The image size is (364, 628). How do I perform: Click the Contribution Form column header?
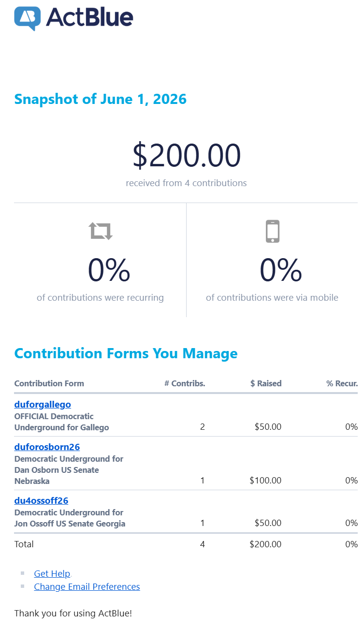[49, 383]
